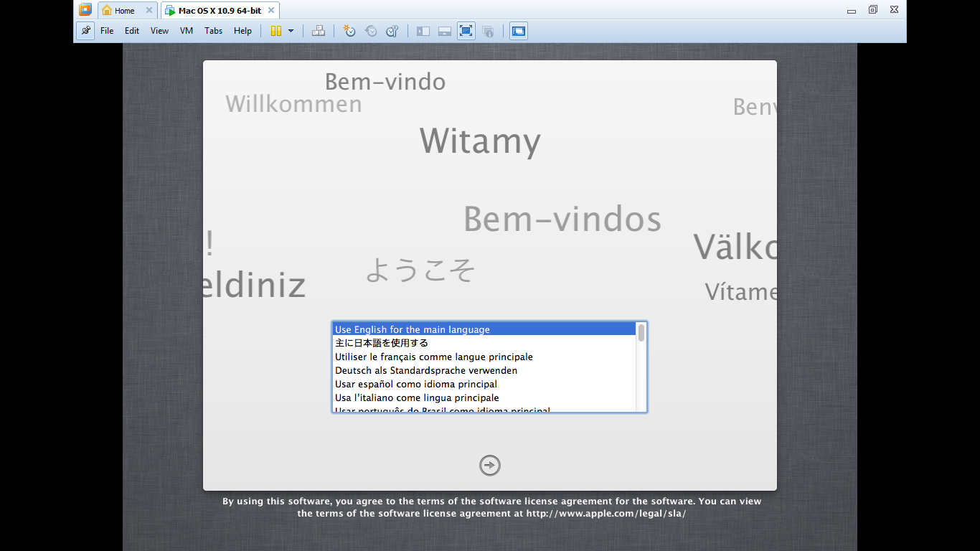The width and height of the screenshot is (980, 551).
Task: Take a snapshot of this virtual machine
Action: 349,31
